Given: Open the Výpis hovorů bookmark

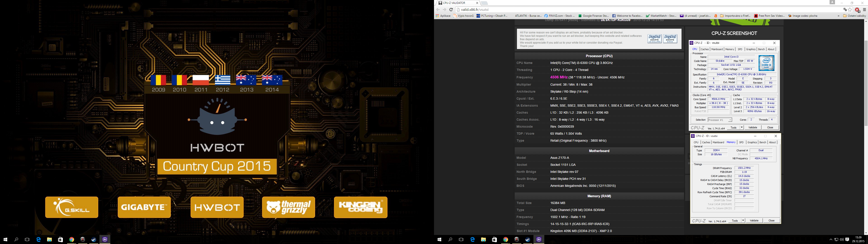Looking at the screenshot, I should 463,16.
